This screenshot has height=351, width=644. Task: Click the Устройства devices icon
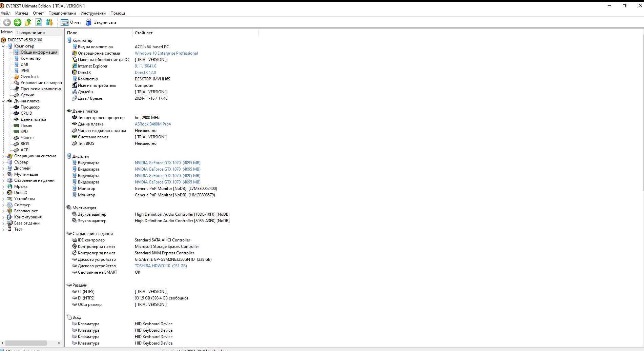click(10, 199)
